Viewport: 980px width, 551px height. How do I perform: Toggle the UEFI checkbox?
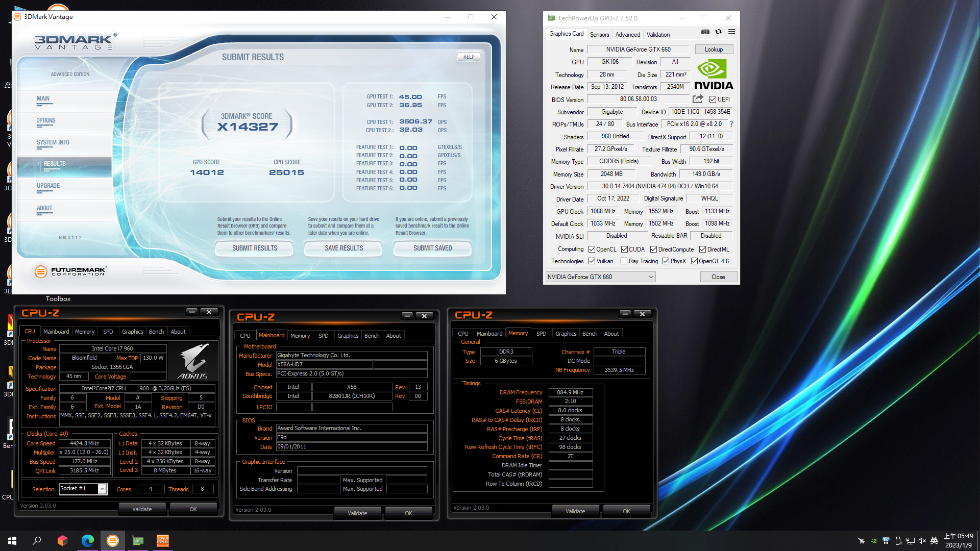click(x=713, y=99)
